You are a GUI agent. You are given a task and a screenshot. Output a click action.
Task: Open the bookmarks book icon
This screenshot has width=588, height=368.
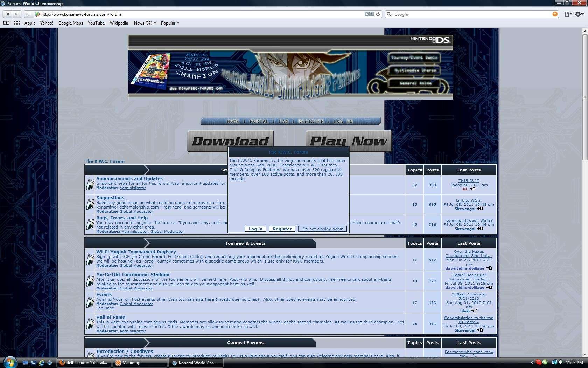coord(6,23)
